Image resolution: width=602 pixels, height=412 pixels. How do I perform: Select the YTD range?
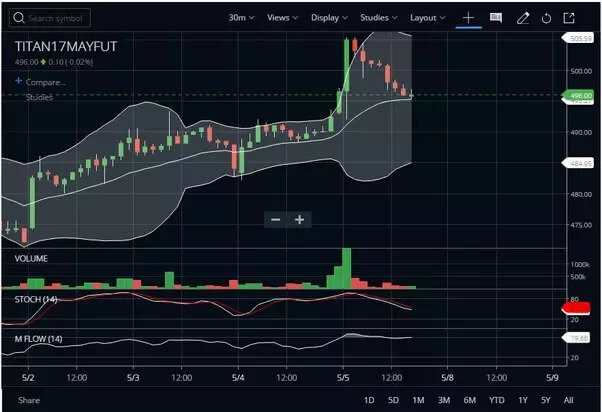(497, 400)
